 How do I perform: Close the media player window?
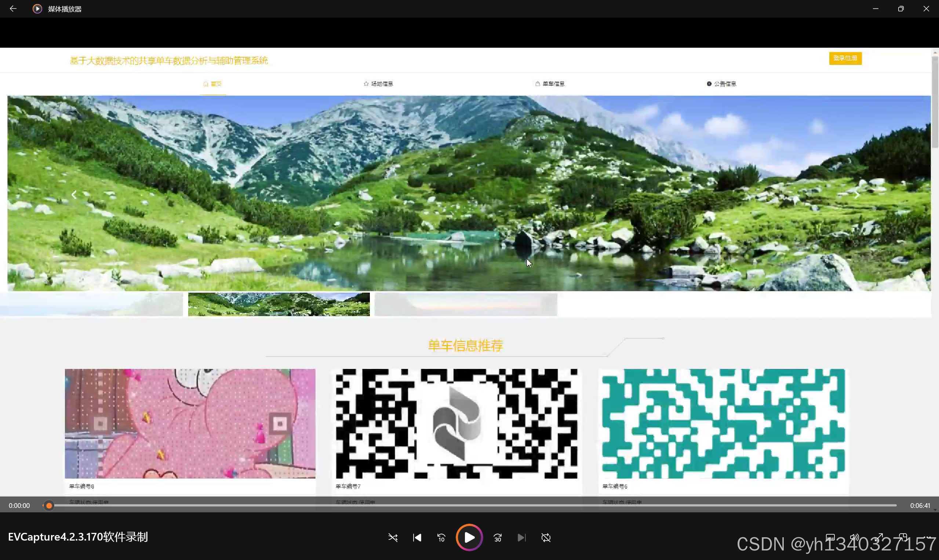coord(926,9)
